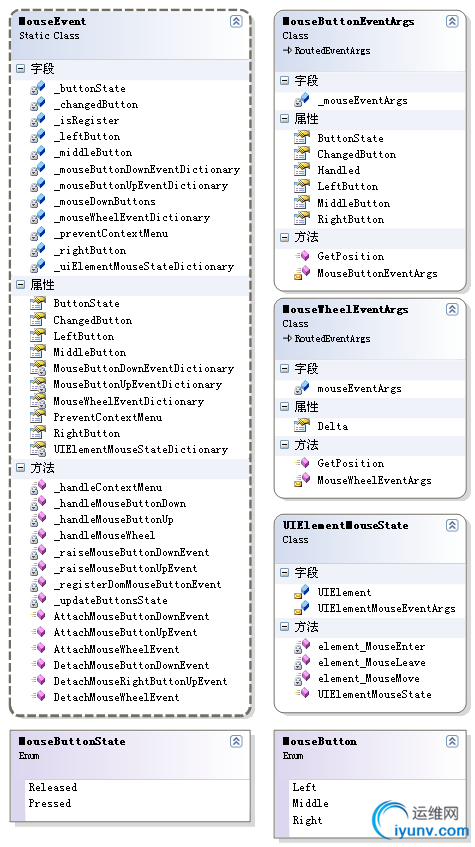
Task: Collapse the UIElementMouseState class chevron
Action: (452, 525)
